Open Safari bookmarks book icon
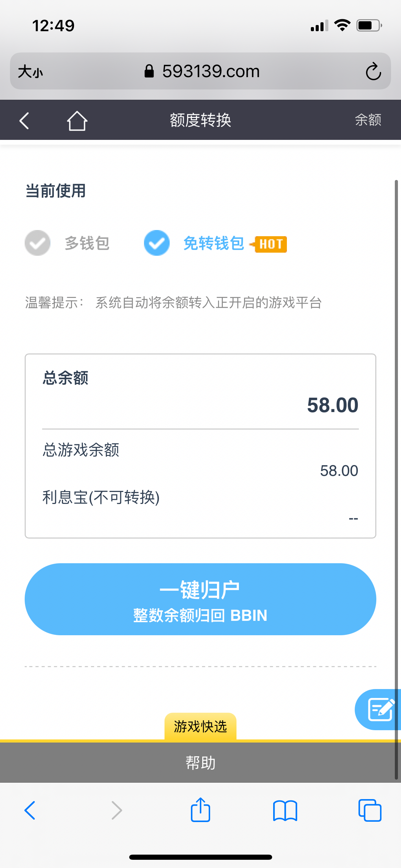Image resolution: width=401 pixels, height=868 pixels. (285, 810)
